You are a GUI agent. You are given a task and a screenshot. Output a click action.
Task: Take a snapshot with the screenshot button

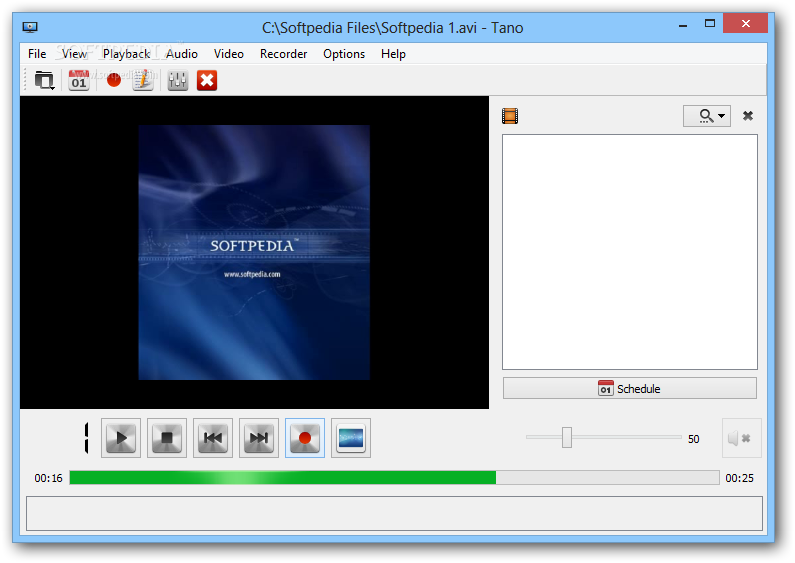point(351,438)
